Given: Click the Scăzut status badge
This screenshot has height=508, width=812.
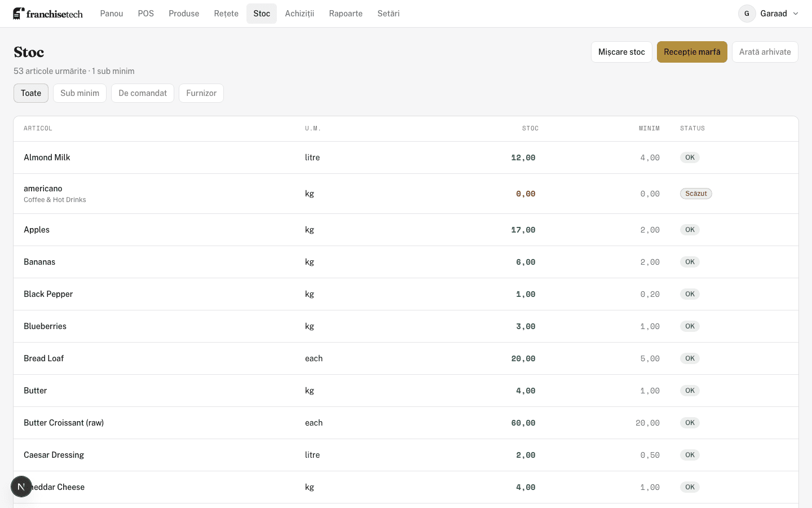Looking at the screenshot, I should [696, 194].
